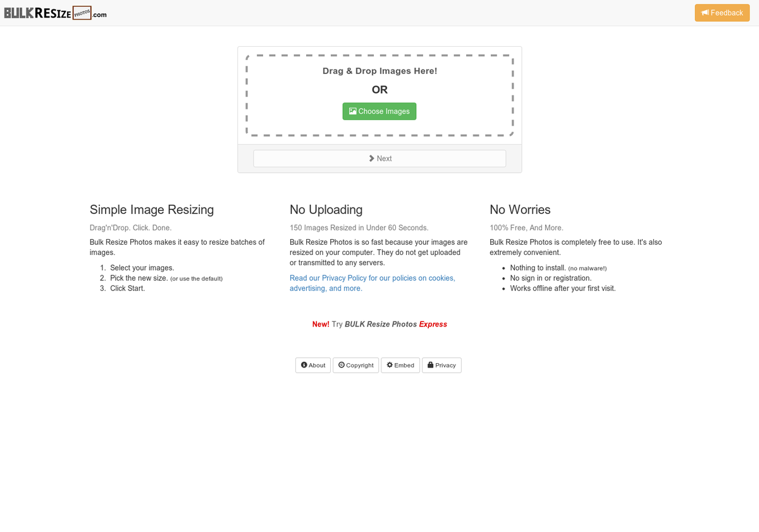The height and width of the screenshot is (532, 759).
Task: Click the red 'New!' label
Action: pos(321,324)
